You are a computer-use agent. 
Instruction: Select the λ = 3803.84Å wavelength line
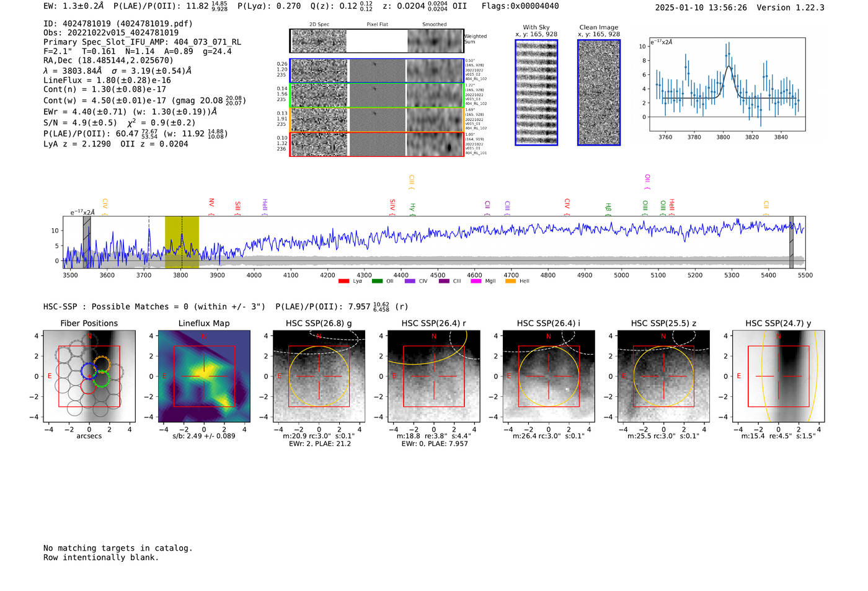click(x=117, y=71)
